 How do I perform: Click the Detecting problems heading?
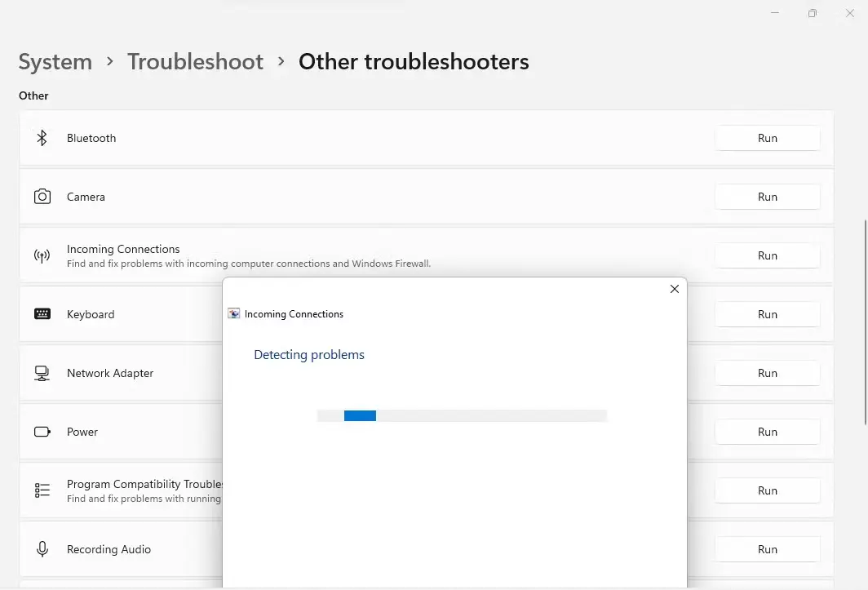[x=309, y=354]
